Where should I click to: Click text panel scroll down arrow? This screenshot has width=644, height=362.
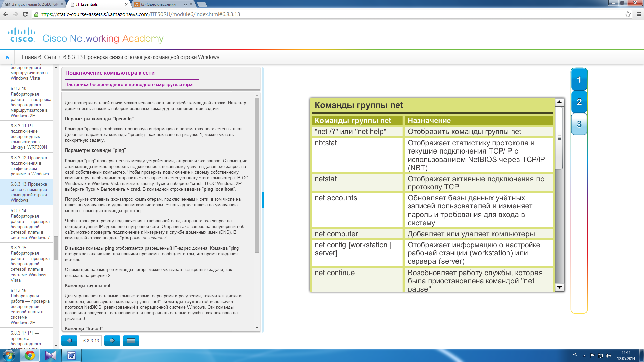(257, 328)
